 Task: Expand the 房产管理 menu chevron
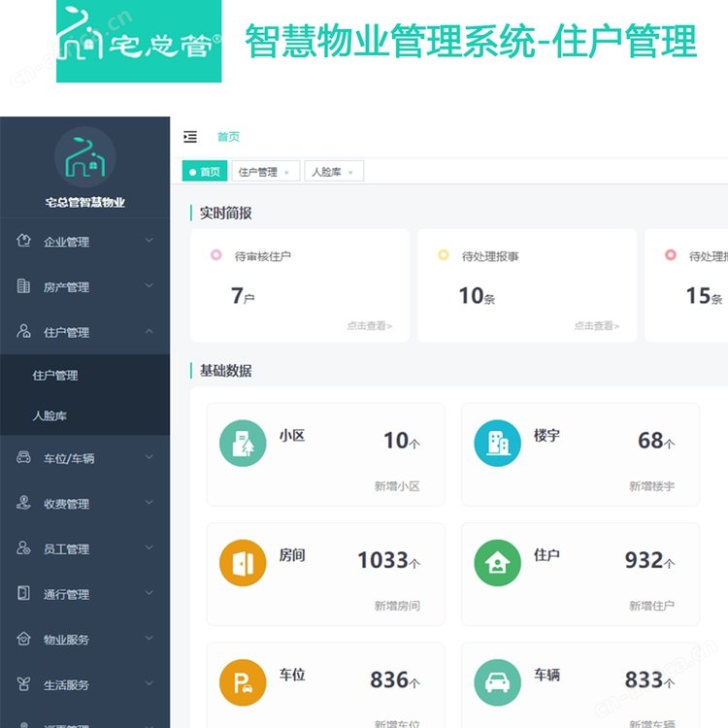click(x=149, y=285)
